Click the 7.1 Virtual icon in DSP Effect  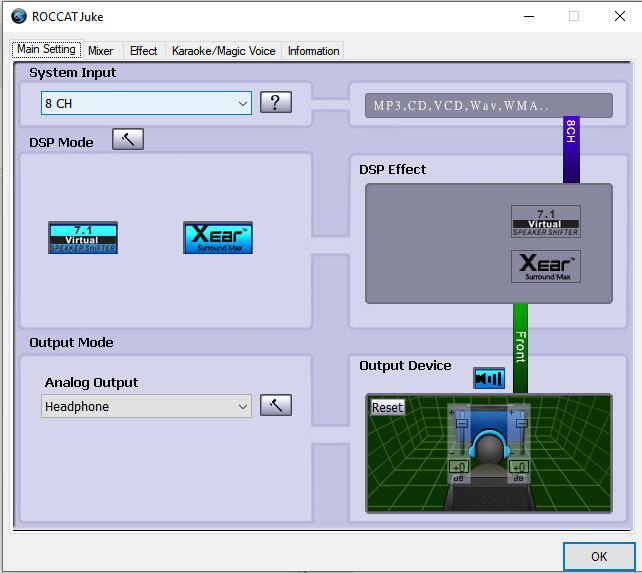[x=546, y=222]
